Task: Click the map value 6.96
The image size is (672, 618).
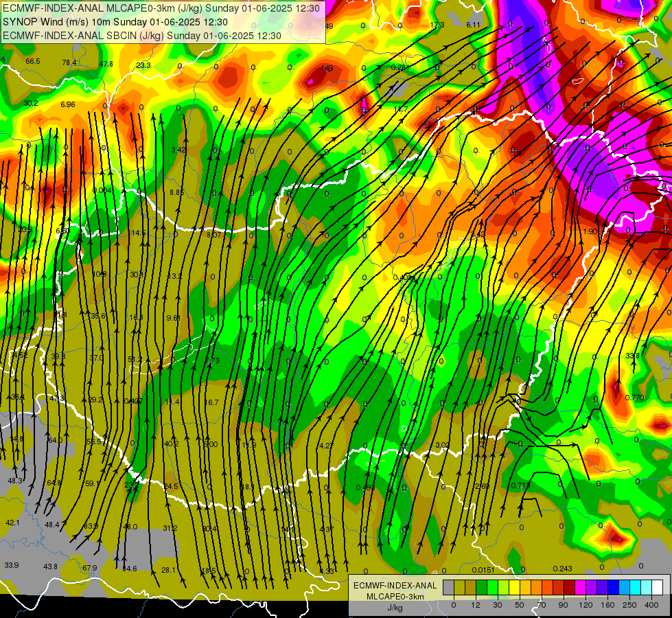Action: 68,104
